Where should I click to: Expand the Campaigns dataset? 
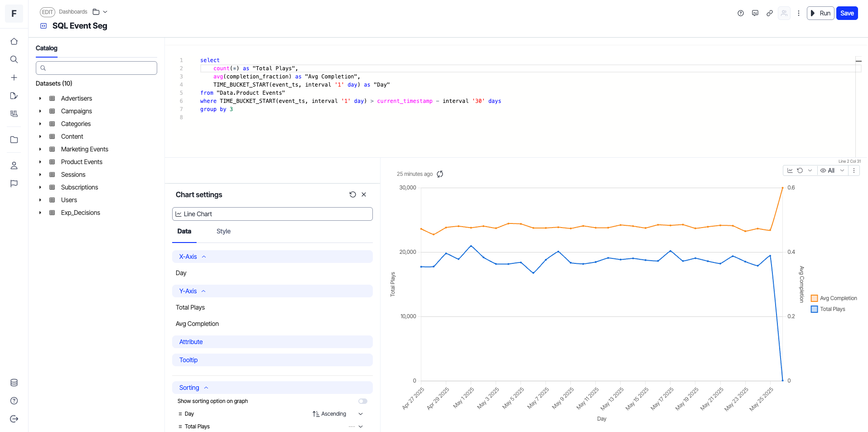pyautogui.click(x=40, y=111)
